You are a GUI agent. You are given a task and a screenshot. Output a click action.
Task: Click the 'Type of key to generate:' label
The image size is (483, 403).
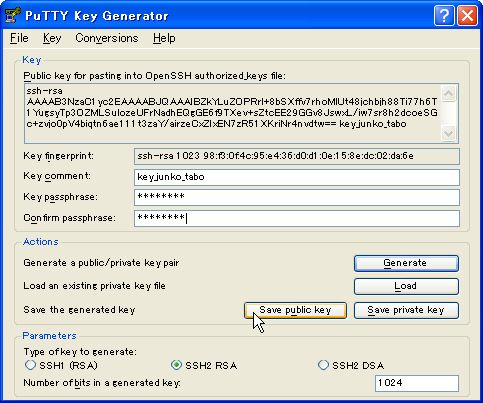click(x=80, y=352)
